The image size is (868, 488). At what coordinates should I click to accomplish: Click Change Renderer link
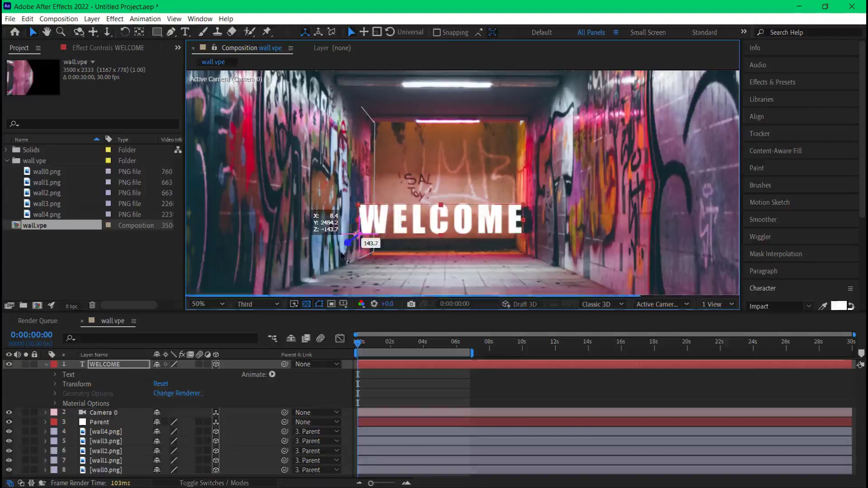pos(178,393)
